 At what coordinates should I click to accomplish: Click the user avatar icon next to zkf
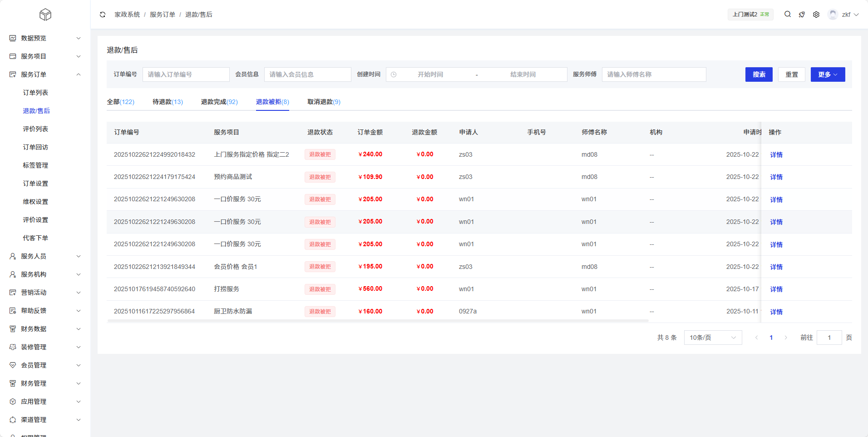pos(833,15)
